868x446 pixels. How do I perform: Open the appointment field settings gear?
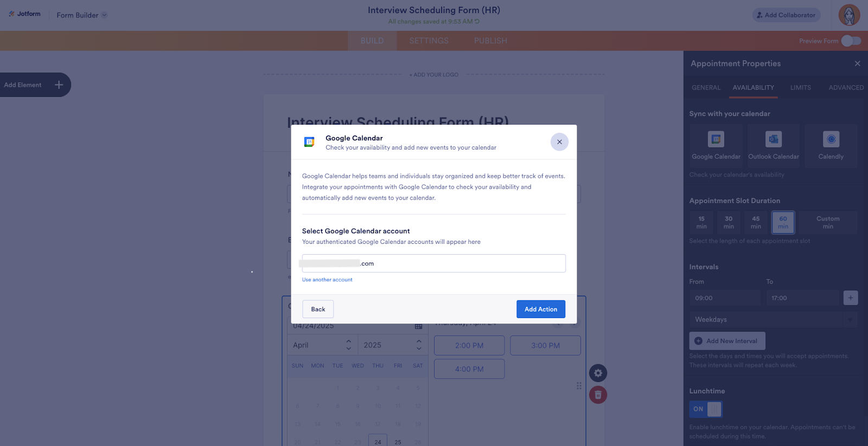pyautogui.click(x=598, y=373)
